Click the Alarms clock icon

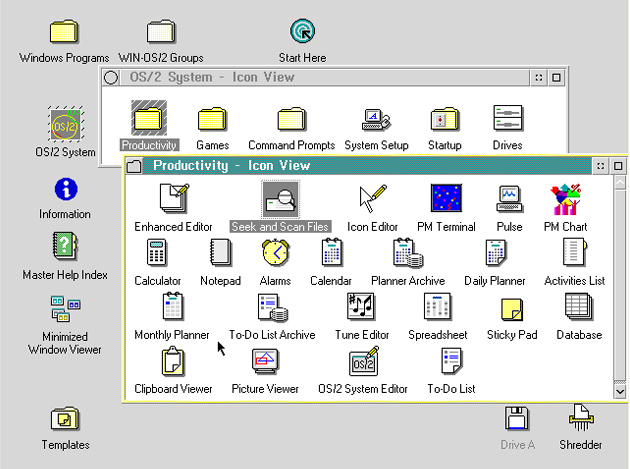(275, 252)
